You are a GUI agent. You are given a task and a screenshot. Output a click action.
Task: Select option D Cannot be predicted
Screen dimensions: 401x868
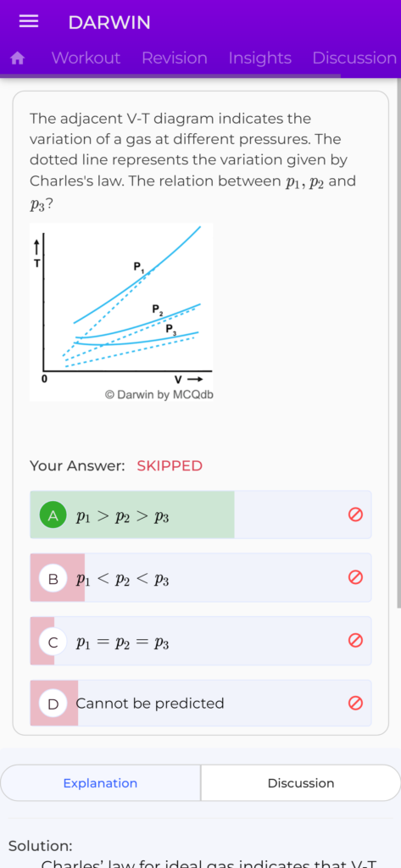pos(200,703)
